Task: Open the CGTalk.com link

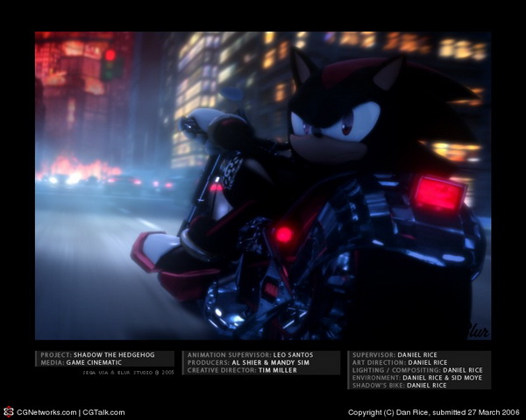Action: (103, 412)
